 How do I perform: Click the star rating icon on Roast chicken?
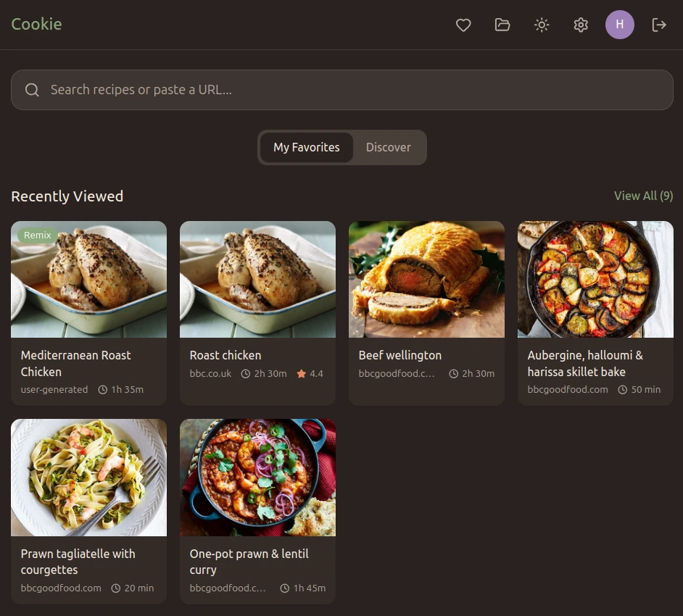click(x=301, y=374)
